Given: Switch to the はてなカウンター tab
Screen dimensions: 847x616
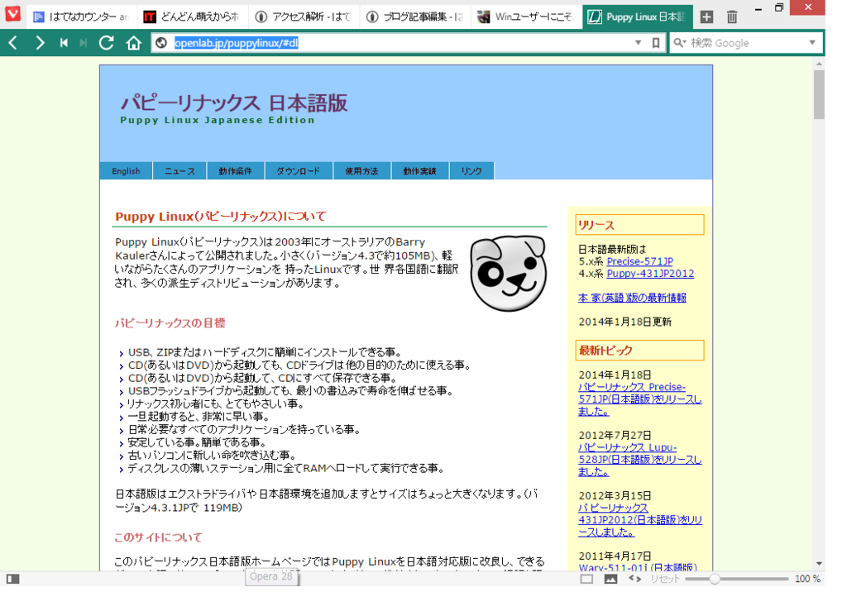Looking at the screenshot, I should pos(81,17).
